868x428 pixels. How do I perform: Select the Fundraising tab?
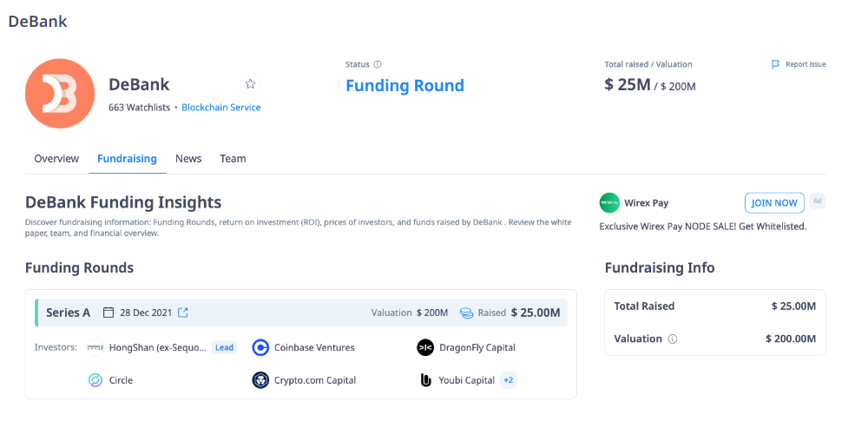click(x=127, y=158)
